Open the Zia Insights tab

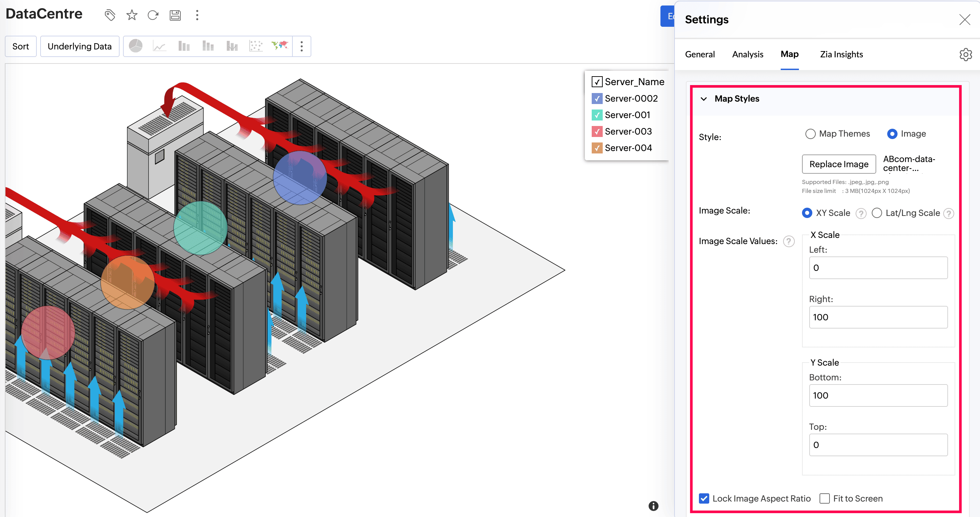click(x=841, y=54)
